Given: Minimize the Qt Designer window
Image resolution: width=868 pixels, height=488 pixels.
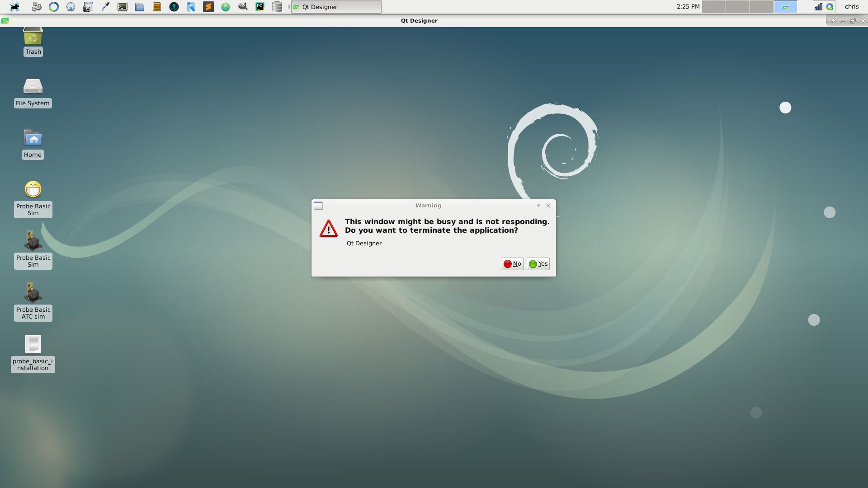Looking at the screenshot, I should (843, 21).
